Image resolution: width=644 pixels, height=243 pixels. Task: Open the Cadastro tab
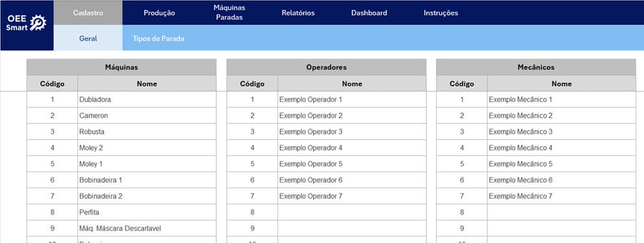pyautogui.click(x=88, y=13)
